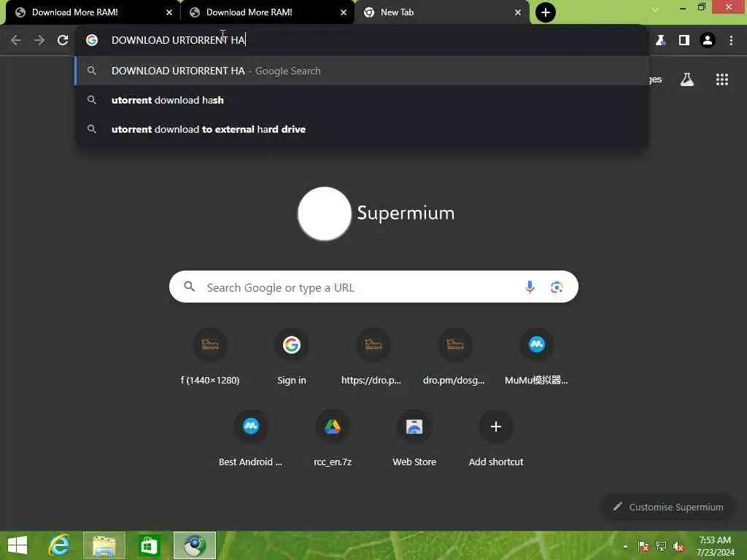
Task: Open the profile avatar menu
Action: click(708, 40)
